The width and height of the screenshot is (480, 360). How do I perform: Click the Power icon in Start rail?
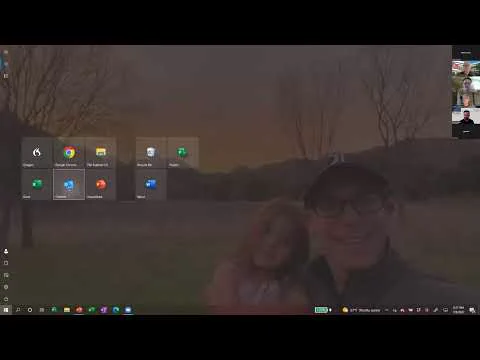click(6, 299)
